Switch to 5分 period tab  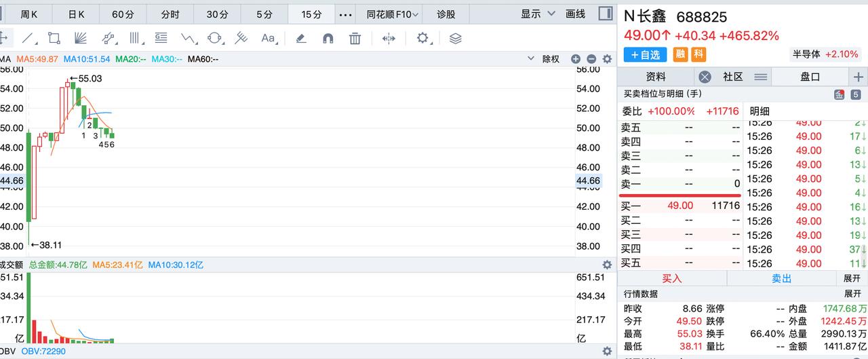point(264,14)
